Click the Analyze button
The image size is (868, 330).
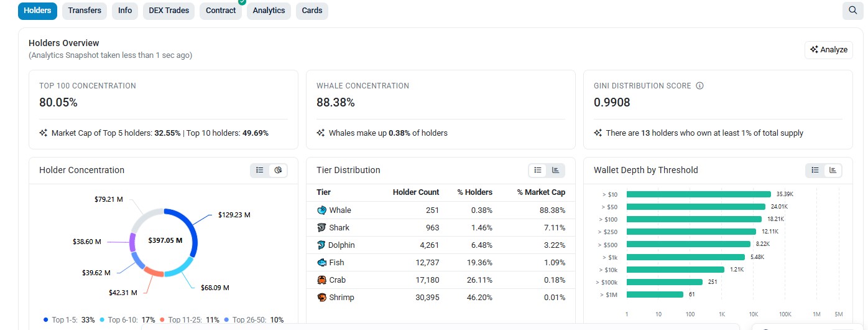pyautogui.click(x=828, y=50)
